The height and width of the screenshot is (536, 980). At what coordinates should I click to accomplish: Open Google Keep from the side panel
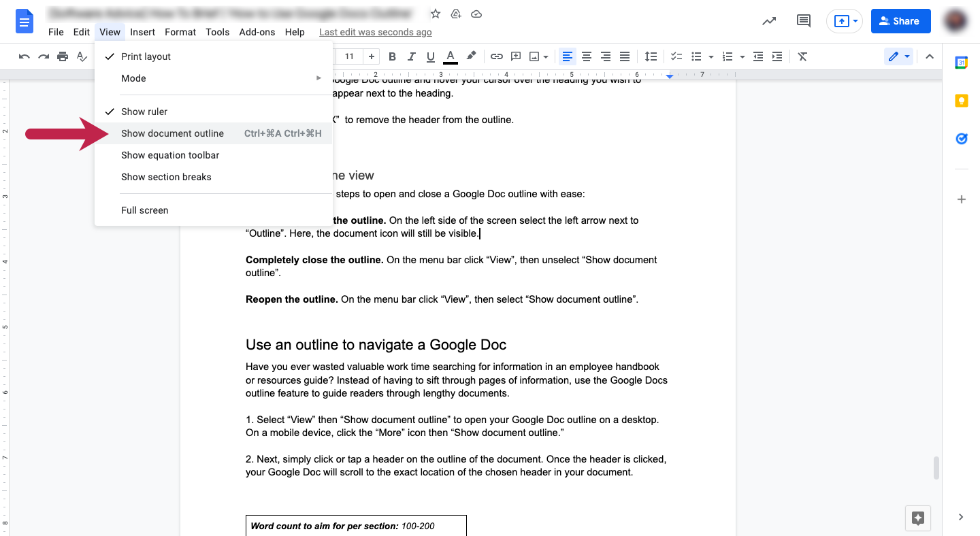[x=961, y=99]
